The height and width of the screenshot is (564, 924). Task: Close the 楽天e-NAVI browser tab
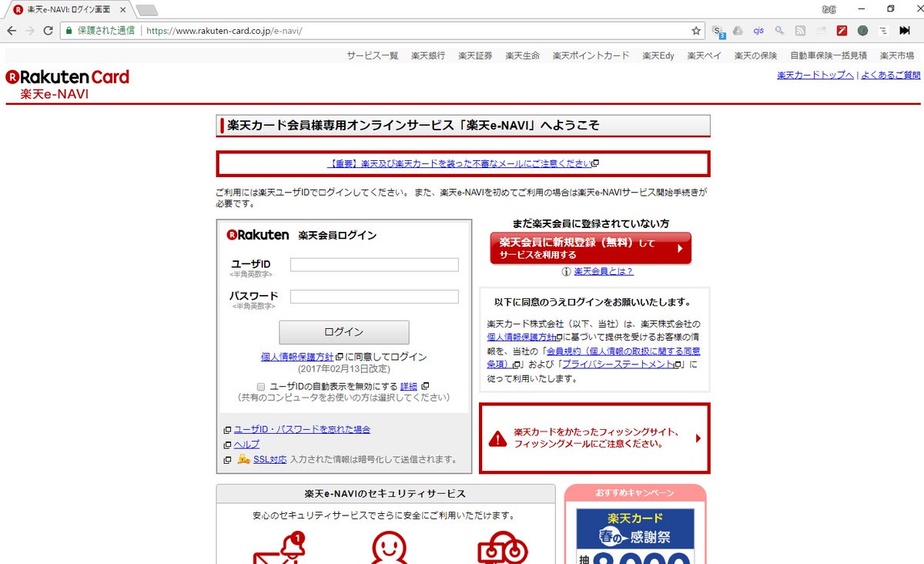pos(122,9)
